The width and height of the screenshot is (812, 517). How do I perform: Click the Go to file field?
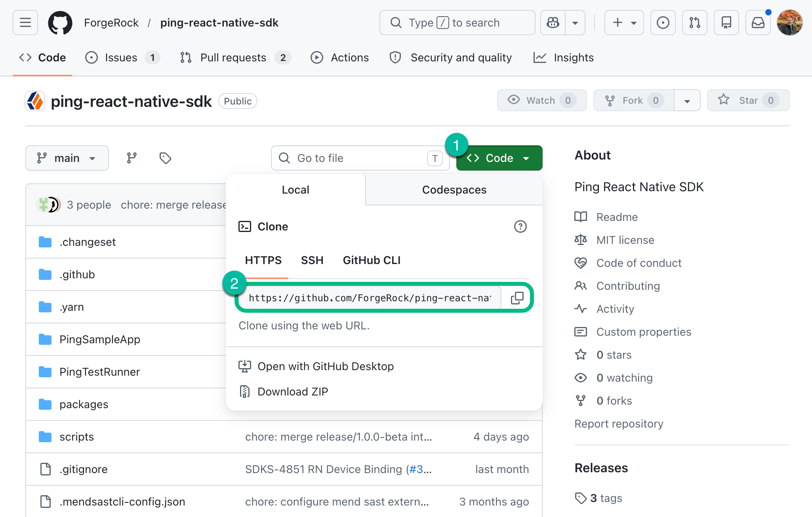click(360, 158)
